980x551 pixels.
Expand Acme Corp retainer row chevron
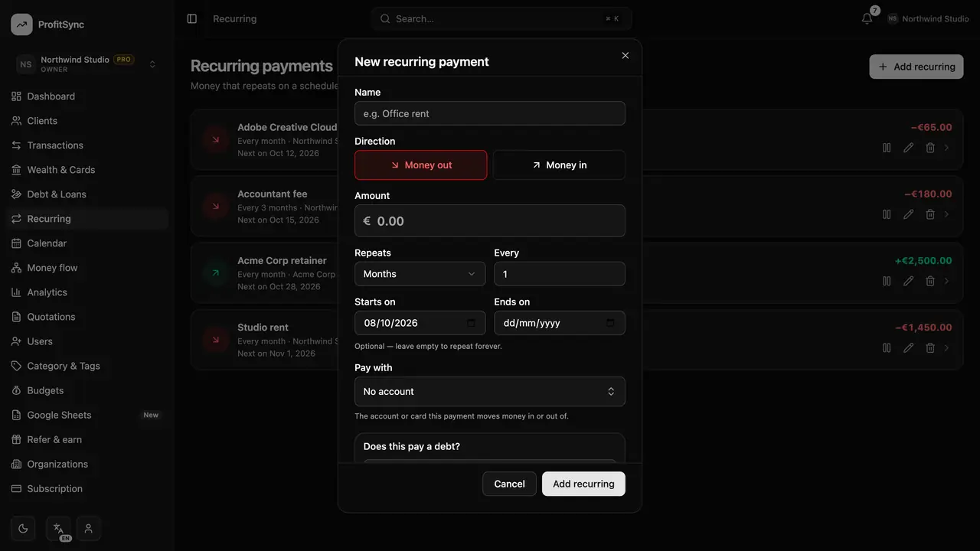coord(947,281)
